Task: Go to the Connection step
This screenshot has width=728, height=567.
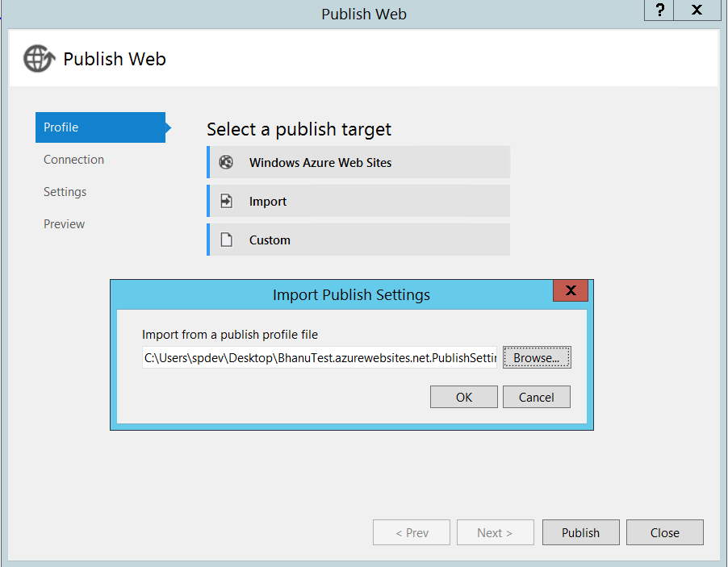Action: [x=73, y=160]
